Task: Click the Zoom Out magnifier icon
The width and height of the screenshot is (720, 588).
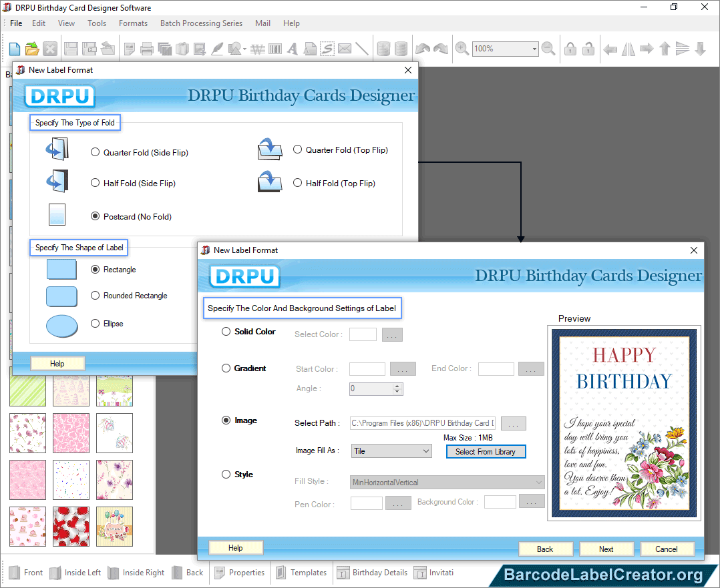Action: tap(548, 49)
